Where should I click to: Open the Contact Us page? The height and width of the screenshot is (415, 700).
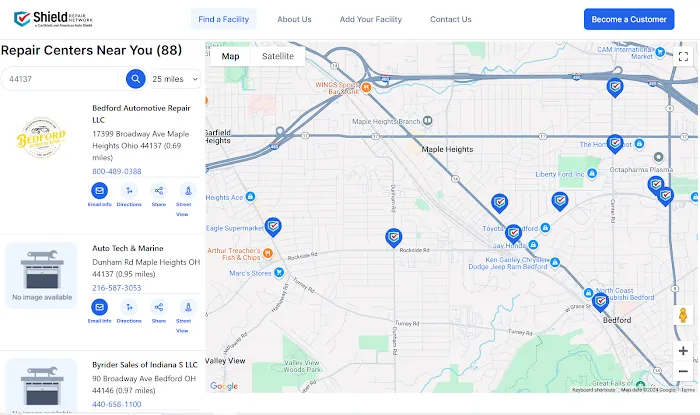(450, 19)
